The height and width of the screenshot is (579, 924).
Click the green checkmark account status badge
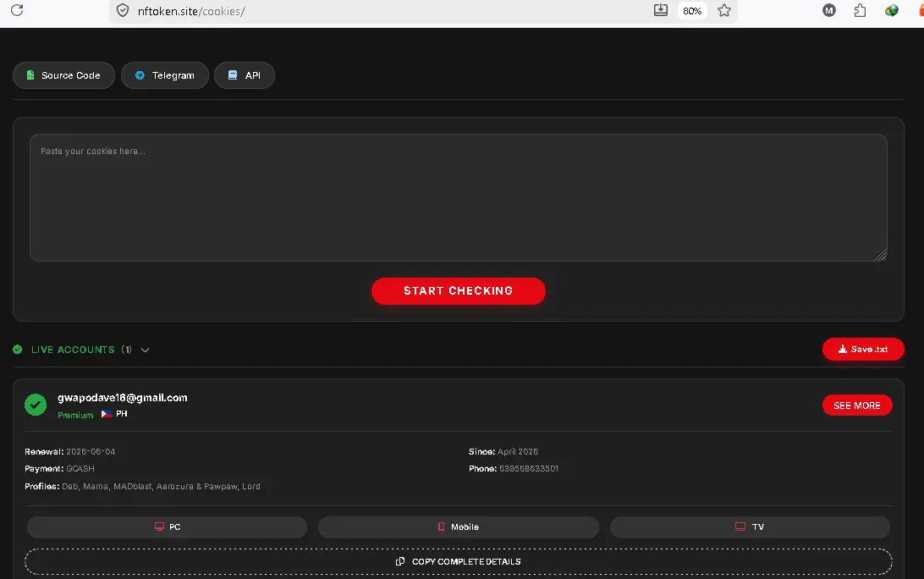(36, 405)
